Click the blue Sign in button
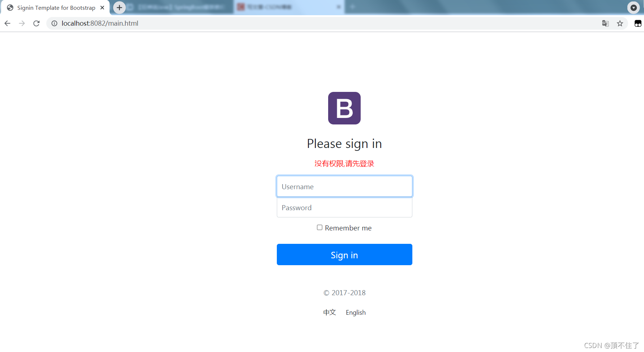The image size is (644, 352). click(344, 255)
